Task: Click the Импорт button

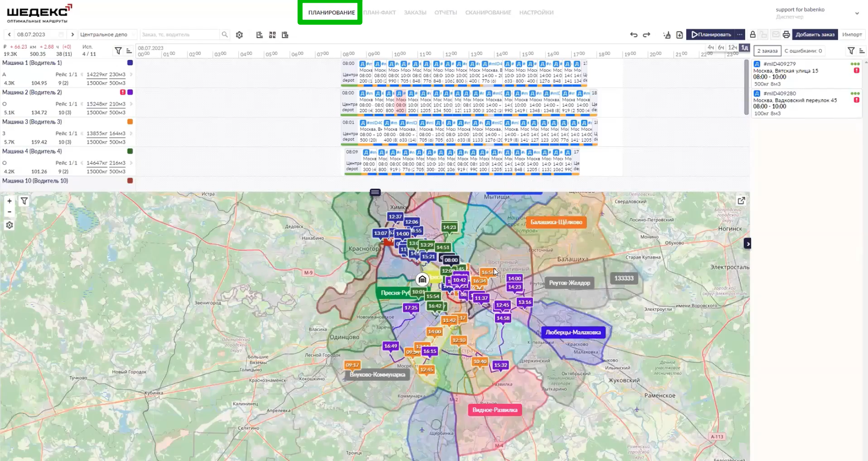Action: point(852,34)
